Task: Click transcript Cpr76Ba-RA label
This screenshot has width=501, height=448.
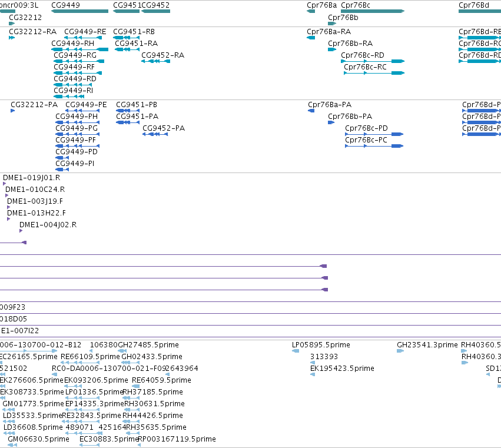Action: [x=329, y=32]
